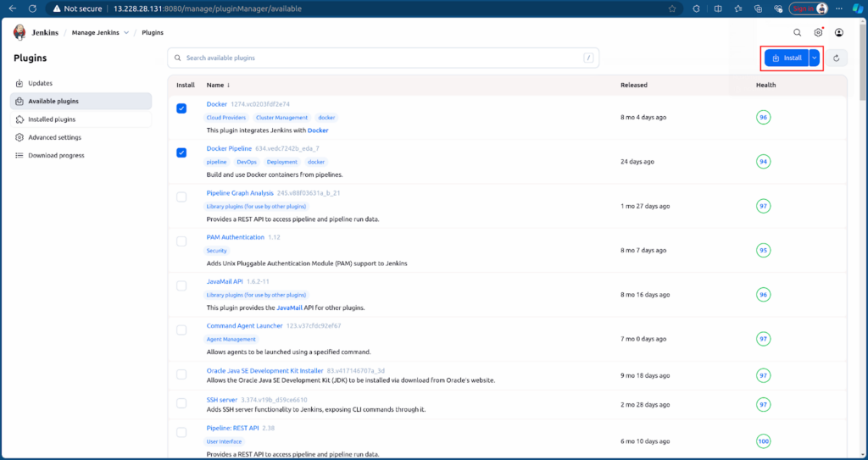Click the Jenkins logo icon
The image size is (868, 460).
(x=19, y=32)
